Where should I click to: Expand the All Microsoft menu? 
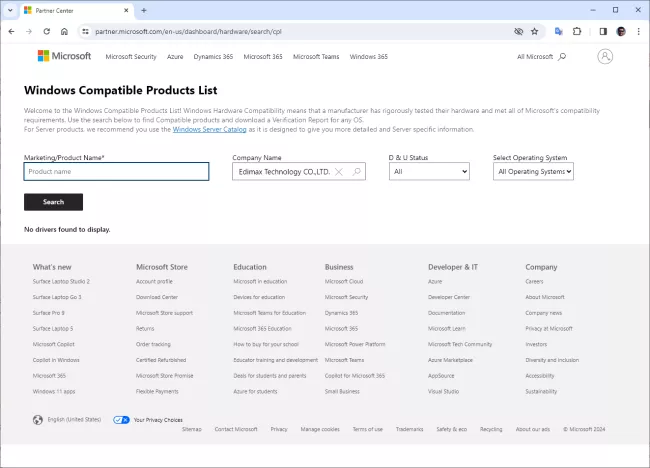(535, 57)
